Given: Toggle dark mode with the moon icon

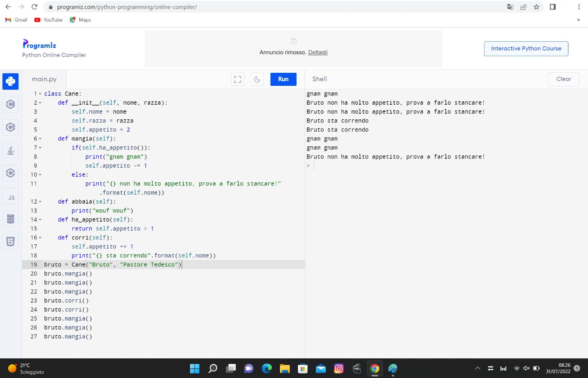Looking at the screenshot, I should pos(257,79).
